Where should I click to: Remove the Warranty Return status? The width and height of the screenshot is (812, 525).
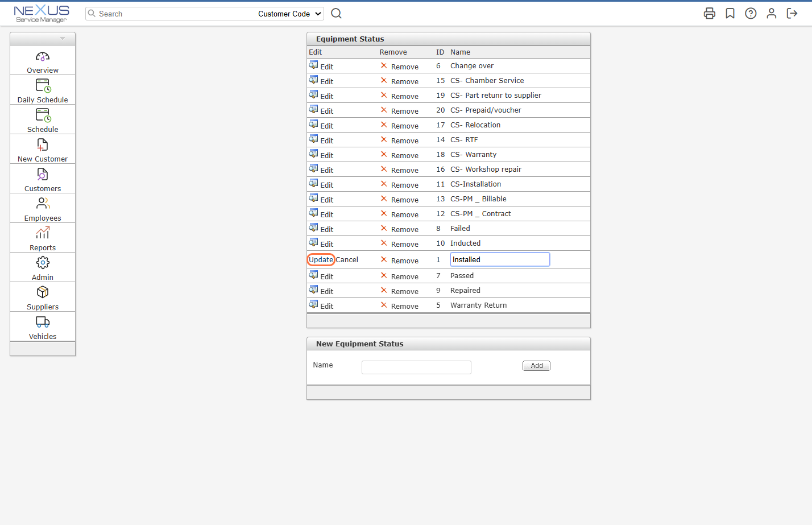tap(399, 306)
